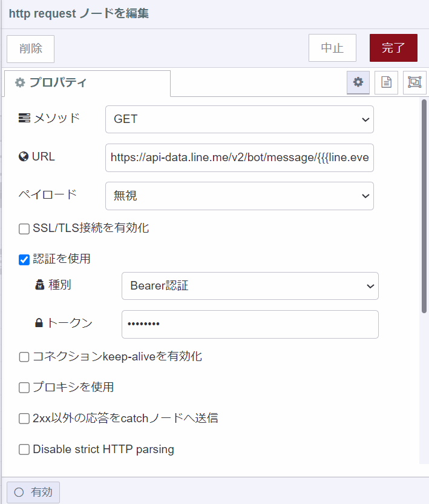Click the 完了 done button
429x504 pixels.
[394, 48]
